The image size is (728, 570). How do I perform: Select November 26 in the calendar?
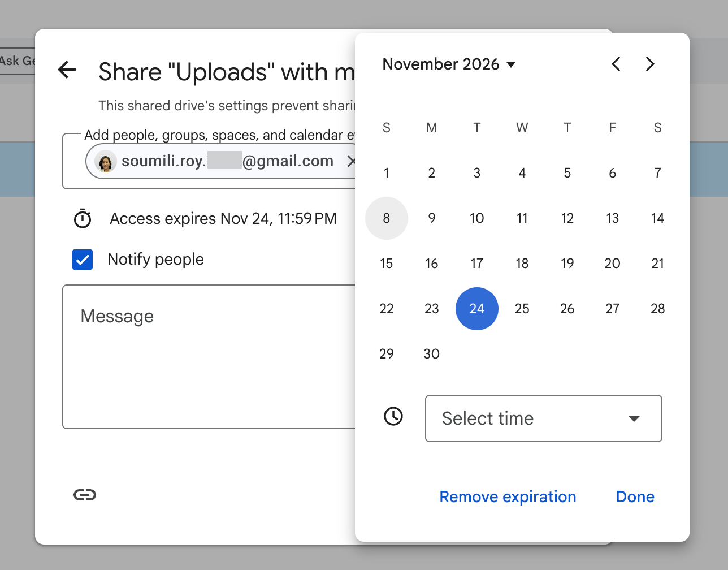pos(567,309)
